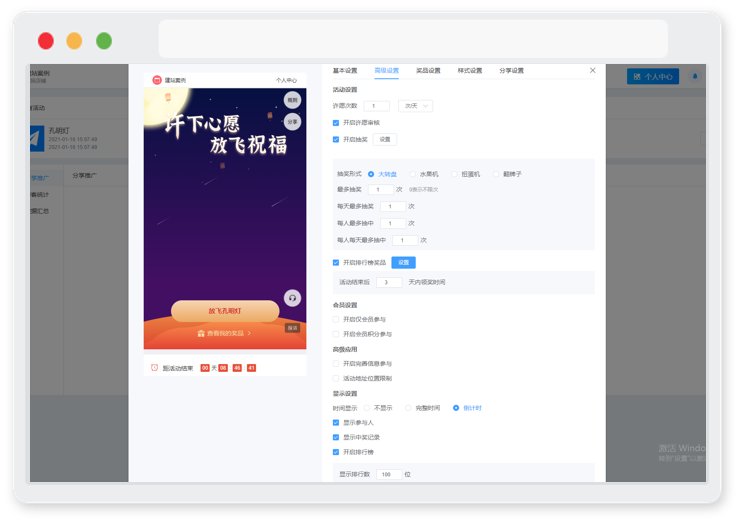Click the 放飞孔明灯 button in preview

click(225, 311)
